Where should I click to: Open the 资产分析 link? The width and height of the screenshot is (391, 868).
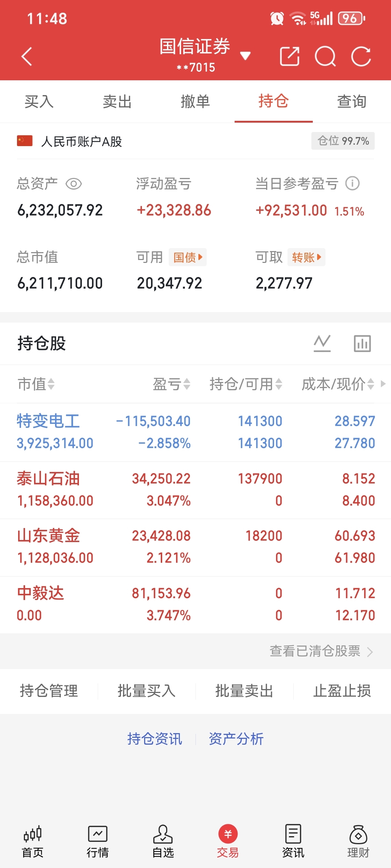pyautogui.click(x=236, y=739)
